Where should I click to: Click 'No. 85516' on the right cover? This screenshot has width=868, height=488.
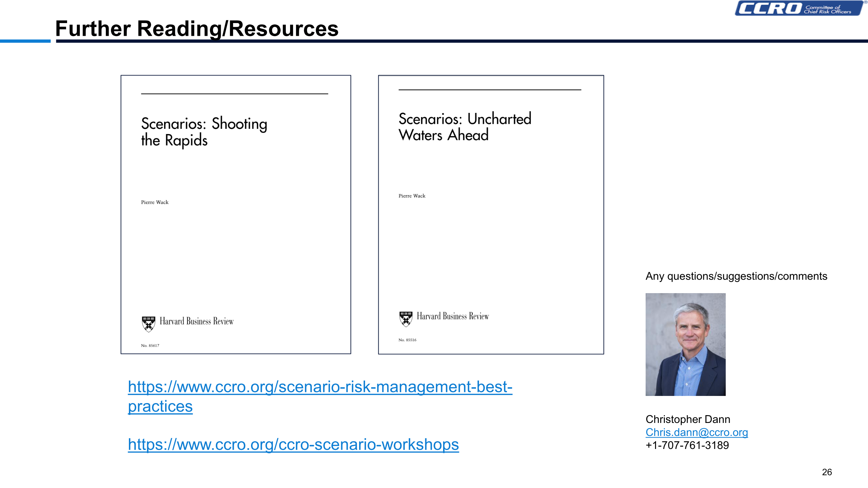tap(407, 340)
